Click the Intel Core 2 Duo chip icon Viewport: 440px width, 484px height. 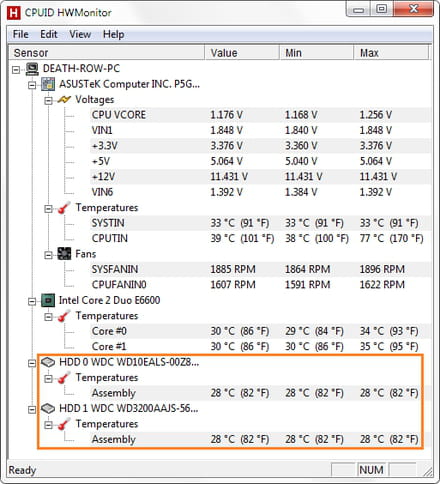(48, 300)
